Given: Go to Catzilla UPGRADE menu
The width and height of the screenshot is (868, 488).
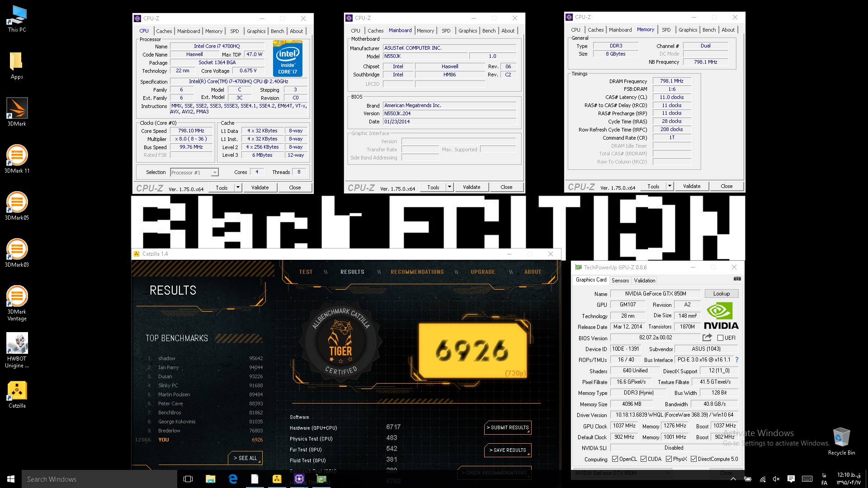Looking at the screenshot, I should (x=482, y=272).
